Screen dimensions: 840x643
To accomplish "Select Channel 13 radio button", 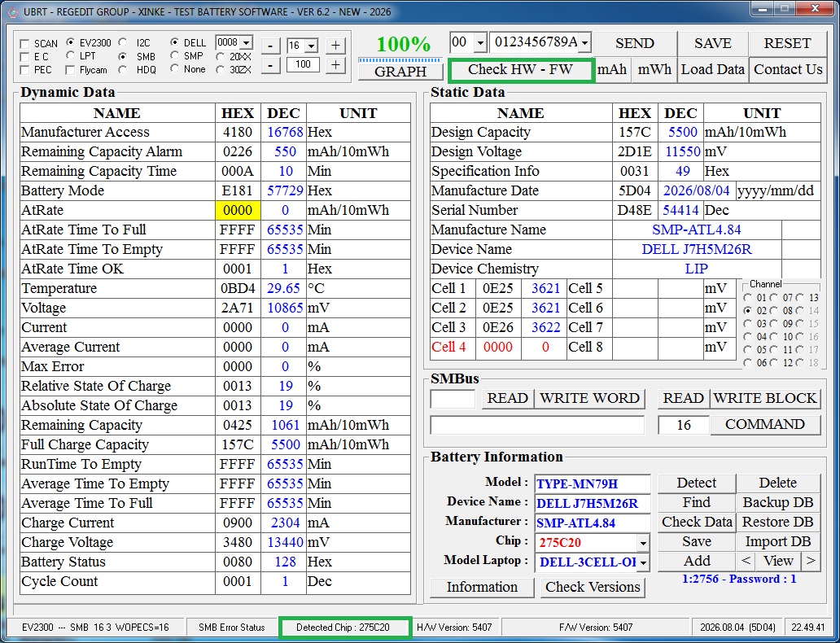I will pyautogui.click(x=800, y=298).
